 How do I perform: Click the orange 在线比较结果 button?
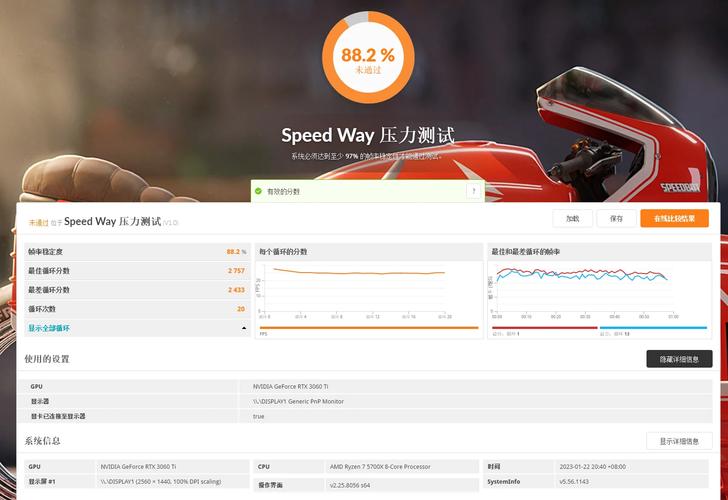pyautogui.click(x=674, y=218)
